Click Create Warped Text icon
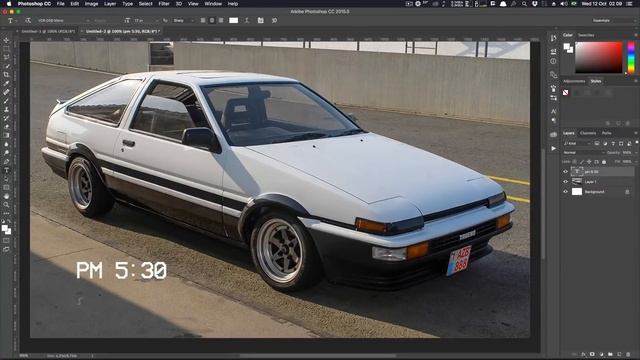Screen dimensions: 640x360 [247, 20]
